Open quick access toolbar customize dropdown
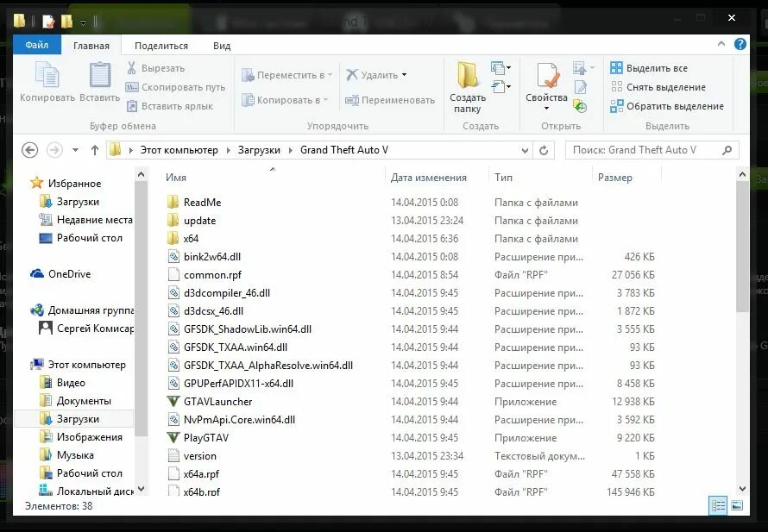768x532 pixels. [x=83, y=22]
